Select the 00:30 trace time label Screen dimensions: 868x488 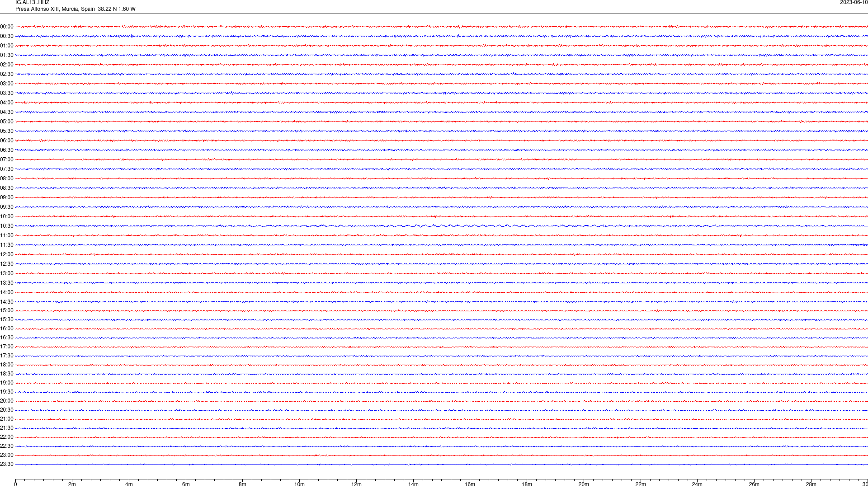click(7, 36)
